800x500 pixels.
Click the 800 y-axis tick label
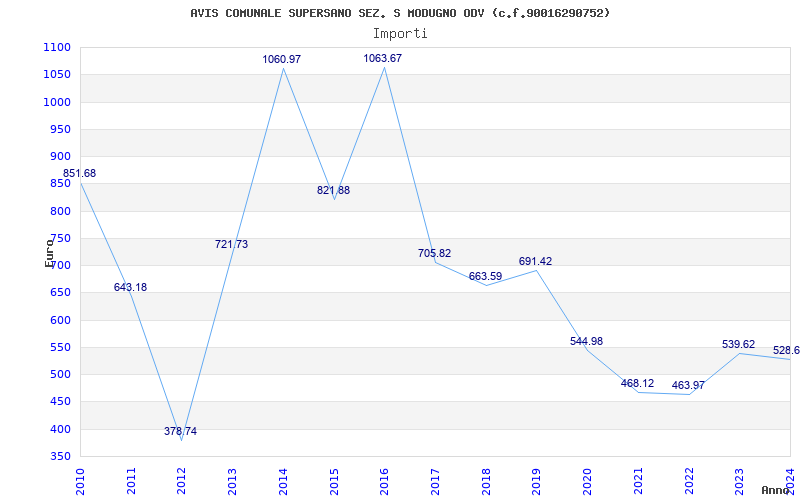[60, 211]
